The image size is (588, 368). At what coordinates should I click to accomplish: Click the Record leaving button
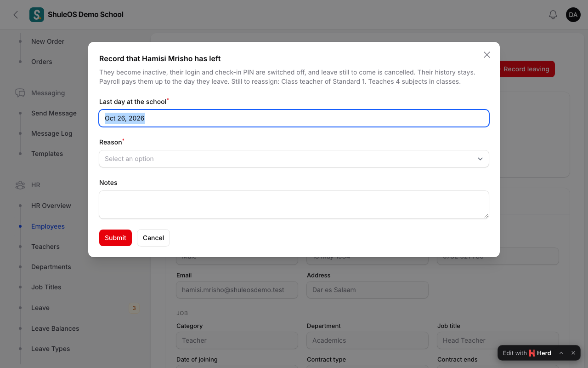526,69
